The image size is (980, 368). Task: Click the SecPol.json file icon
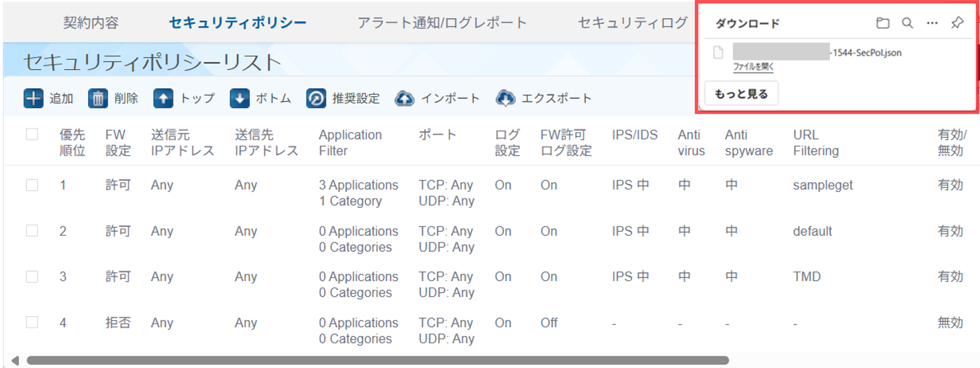pos(718,53)
